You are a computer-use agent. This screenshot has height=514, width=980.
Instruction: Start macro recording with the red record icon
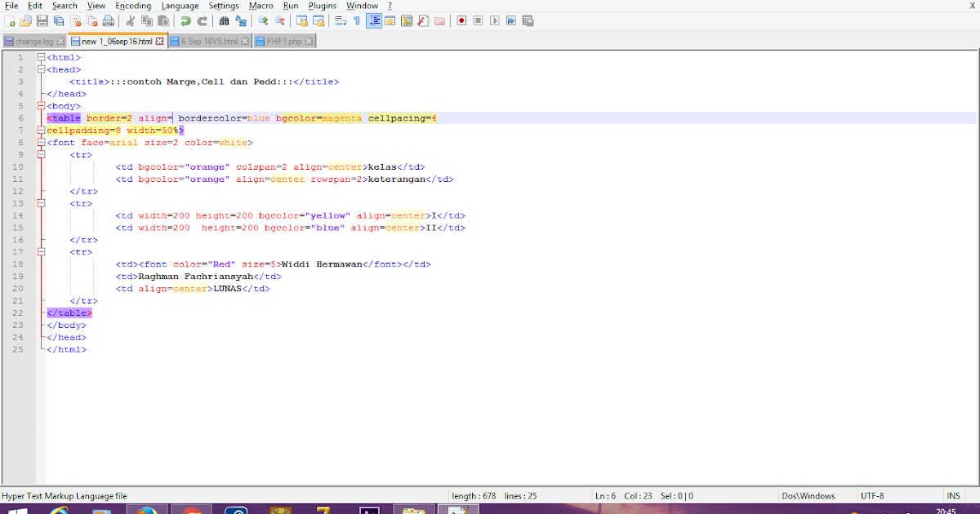pyautogui.click(x=462, y=20)
